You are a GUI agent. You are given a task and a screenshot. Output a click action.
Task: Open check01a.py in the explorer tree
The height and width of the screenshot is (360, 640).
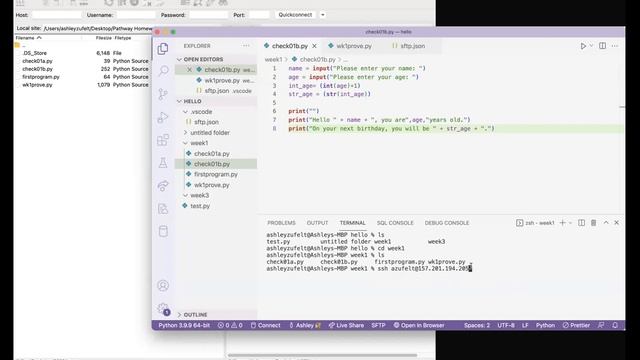[x=211, y=153]
